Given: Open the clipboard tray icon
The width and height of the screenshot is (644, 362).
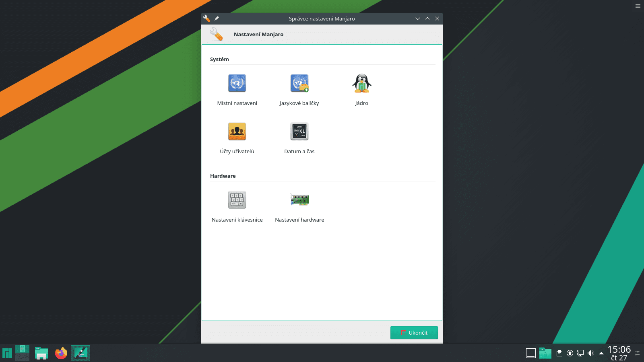Looking at the screenshot, I should click(559, 353).
